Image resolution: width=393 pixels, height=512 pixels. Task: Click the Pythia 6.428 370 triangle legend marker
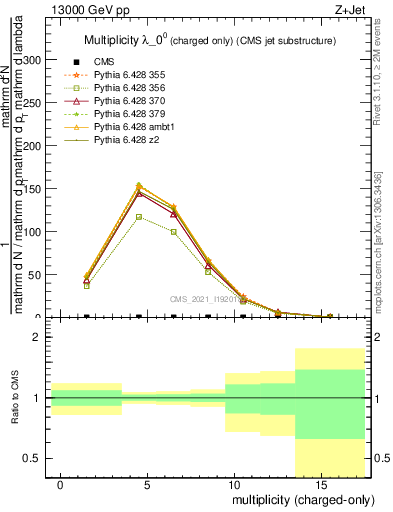pyautogui.click(x=76, y=101)
